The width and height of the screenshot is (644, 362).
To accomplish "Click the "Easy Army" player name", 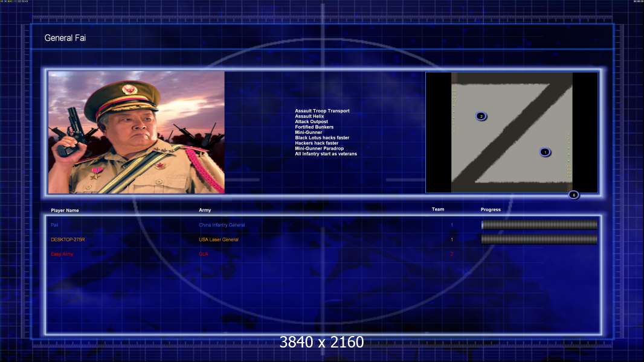I will click(62, 254).
